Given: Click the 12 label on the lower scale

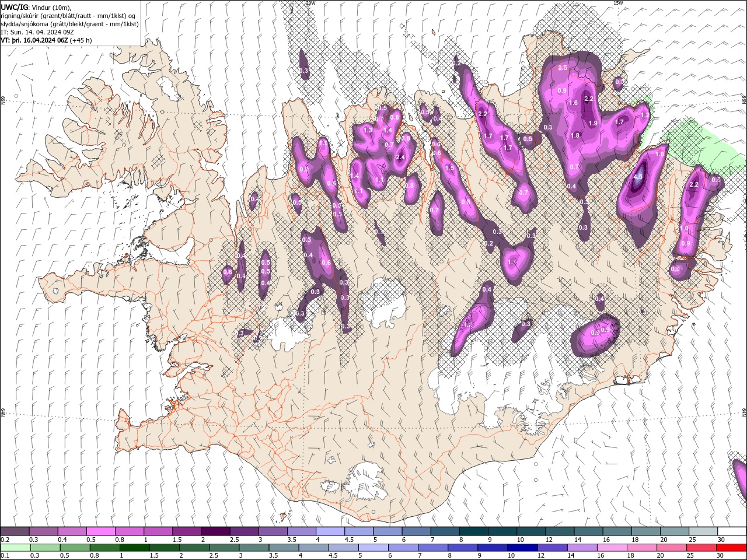Looking at the screenshot, I should click(541, 556).
